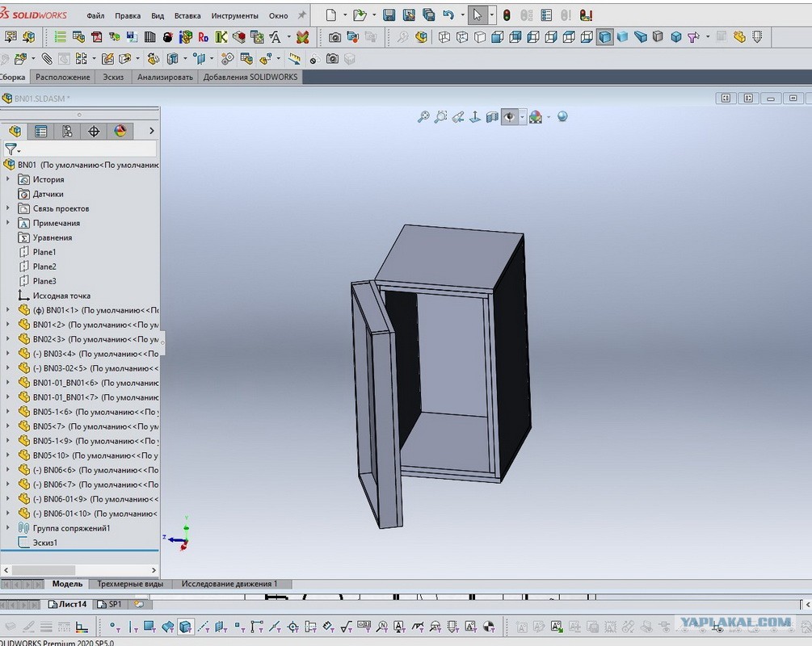Expand the Группа сопряжений1 mates folder

tap(8, 527)
